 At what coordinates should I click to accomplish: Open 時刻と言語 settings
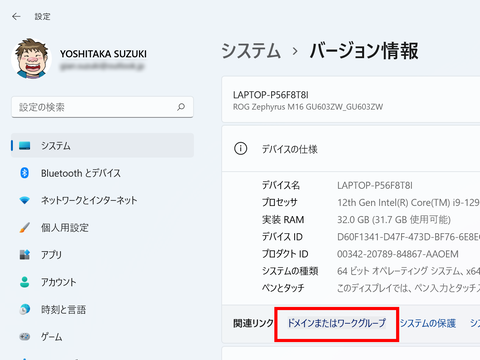point(102,309)
